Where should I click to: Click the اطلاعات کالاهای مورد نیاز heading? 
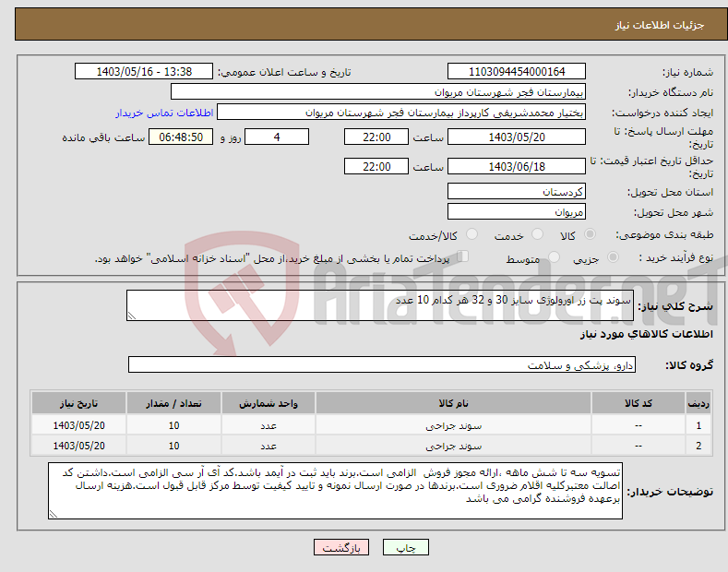pyautogui.click(x=646, y=334)
